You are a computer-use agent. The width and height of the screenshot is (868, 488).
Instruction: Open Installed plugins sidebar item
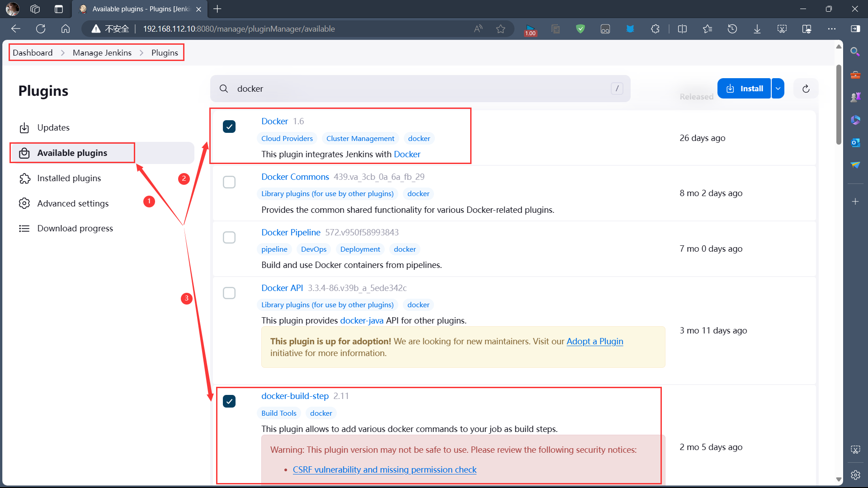coord(102,178)
